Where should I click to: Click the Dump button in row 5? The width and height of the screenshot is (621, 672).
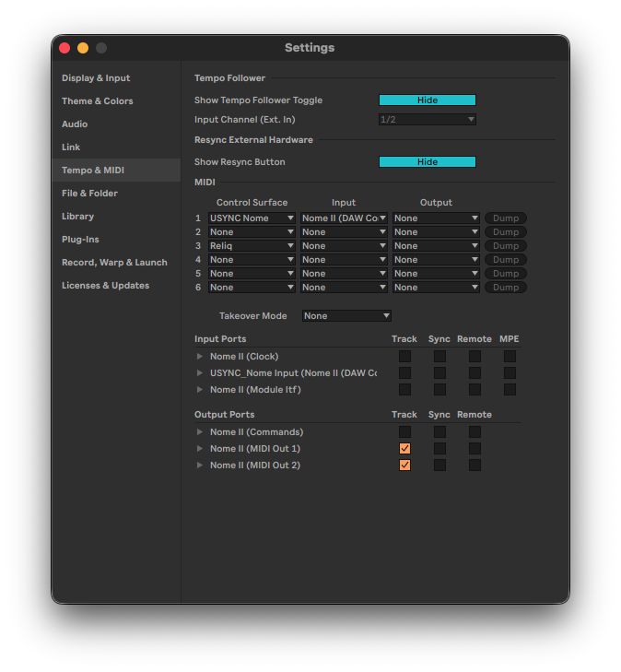(x=505, y=274)
